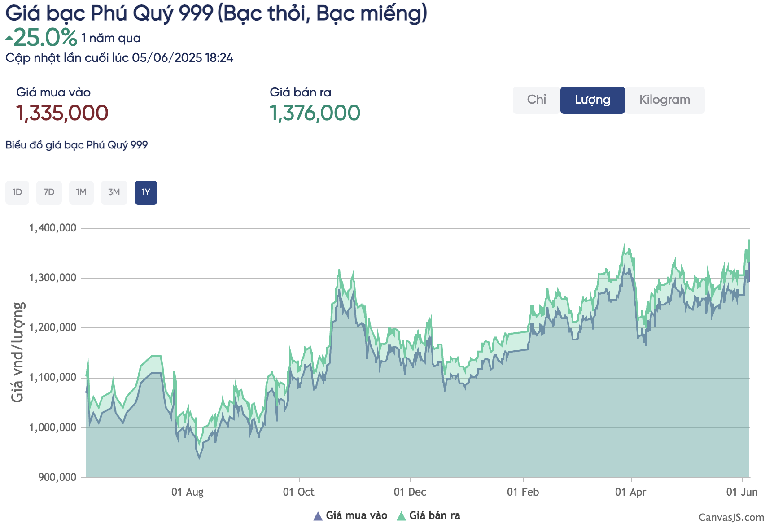Switch unit to Lượng
The height and width of the screenshot is (532, 778).
click(592, 100)
